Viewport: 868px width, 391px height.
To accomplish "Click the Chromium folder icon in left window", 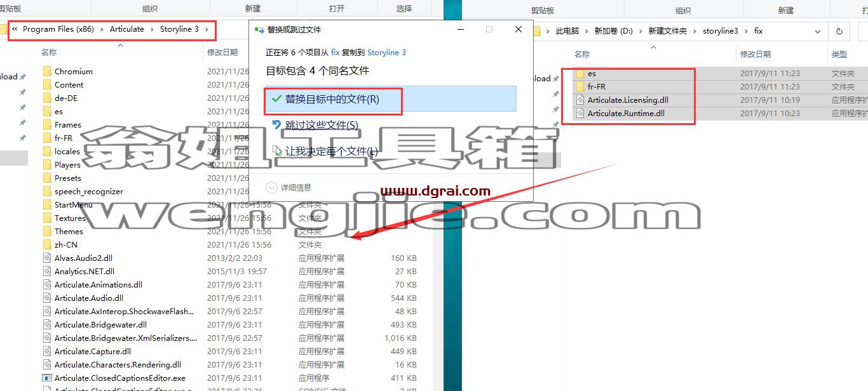I will coord(47,72).
